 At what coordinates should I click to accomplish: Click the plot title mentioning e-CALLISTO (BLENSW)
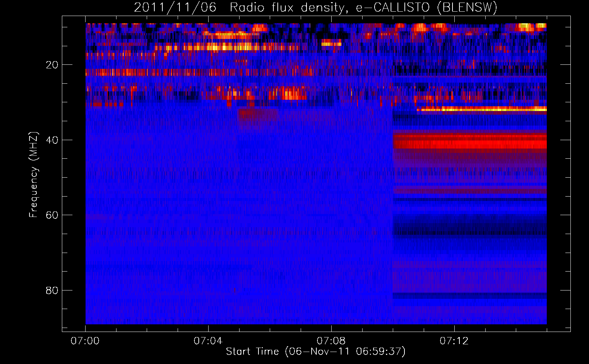coord(315,7)
